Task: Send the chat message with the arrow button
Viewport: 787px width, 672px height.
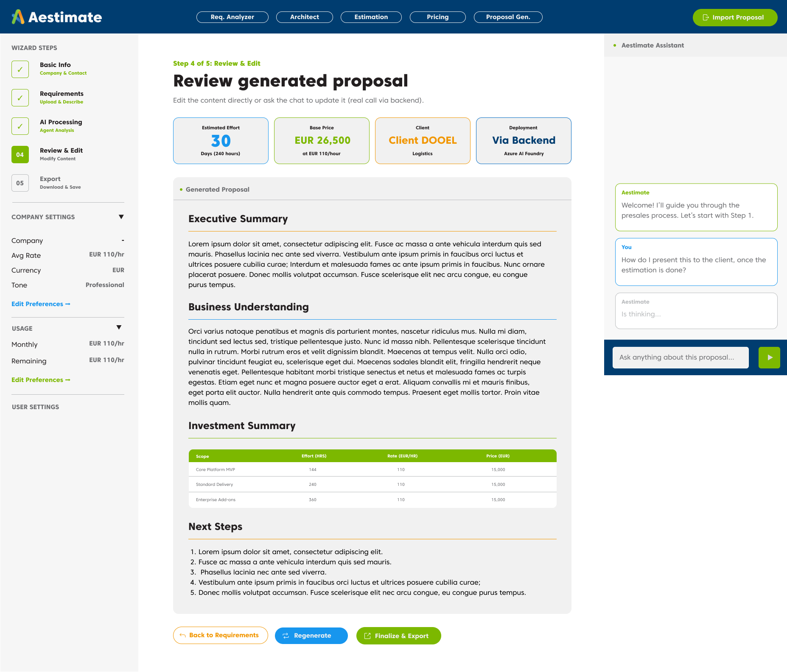Action: point(769,357)
